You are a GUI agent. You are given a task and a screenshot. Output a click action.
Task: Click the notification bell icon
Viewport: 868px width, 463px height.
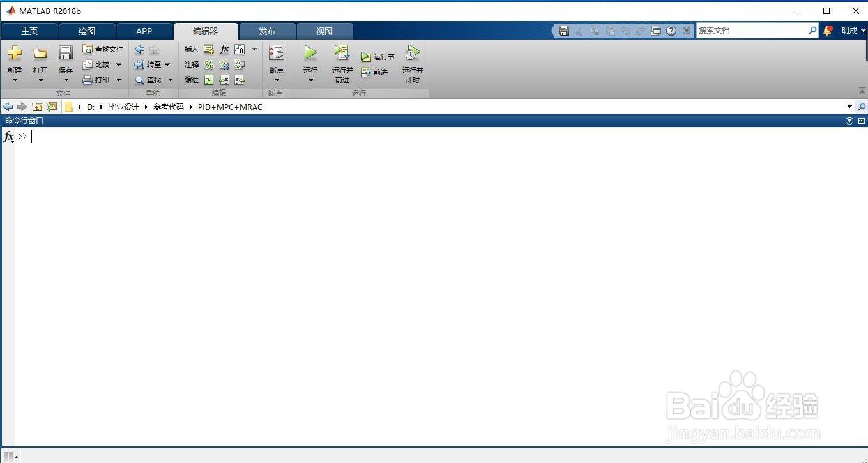tap(828, 31)
